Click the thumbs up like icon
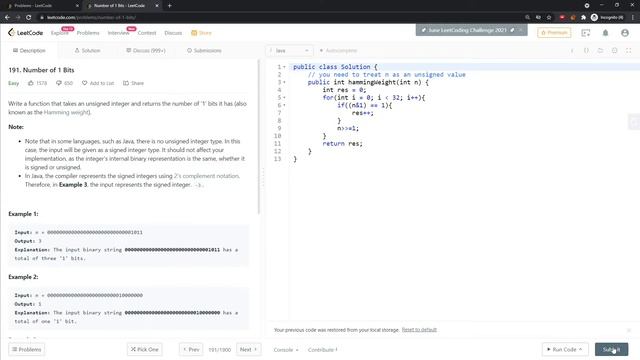The image size is (640, 360). 31,83
